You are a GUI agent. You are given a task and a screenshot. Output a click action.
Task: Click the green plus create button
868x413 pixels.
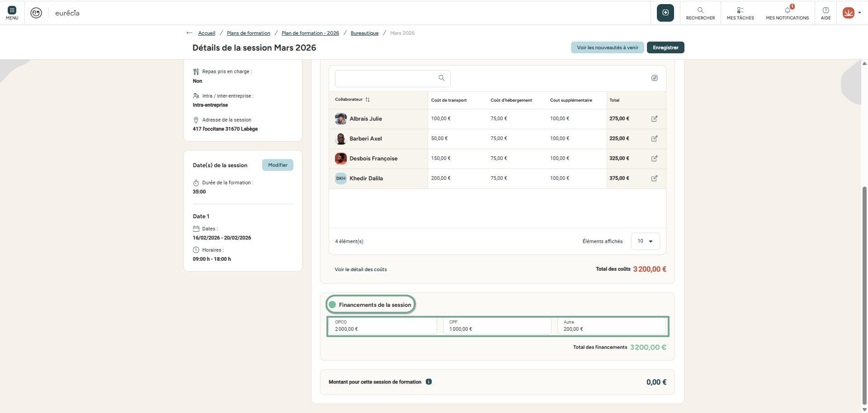coord(665,13)
